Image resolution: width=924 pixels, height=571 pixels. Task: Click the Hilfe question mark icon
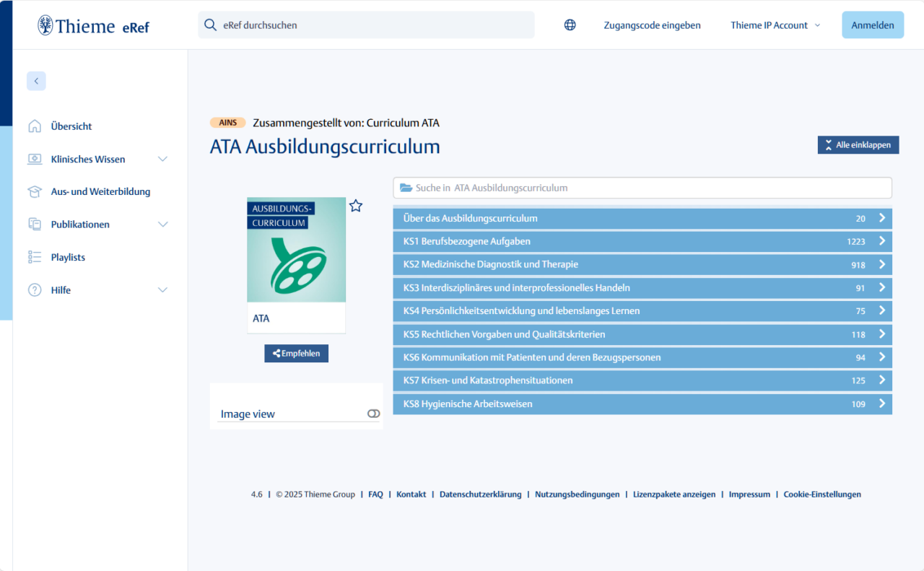click(35, 289)
